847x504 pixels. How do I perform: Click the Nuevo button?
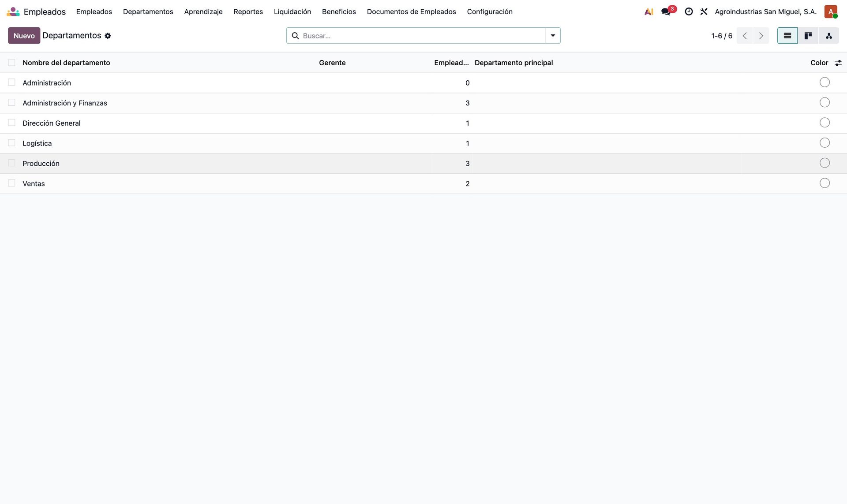24,36
